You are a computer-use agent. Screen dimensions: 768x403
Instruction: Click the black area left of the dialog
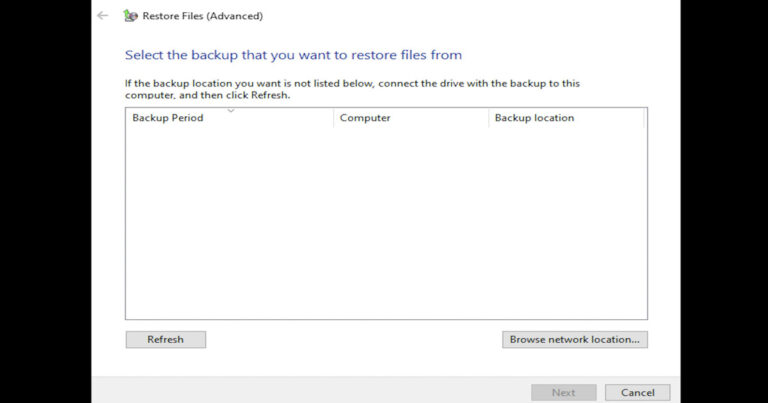(46, 201)
